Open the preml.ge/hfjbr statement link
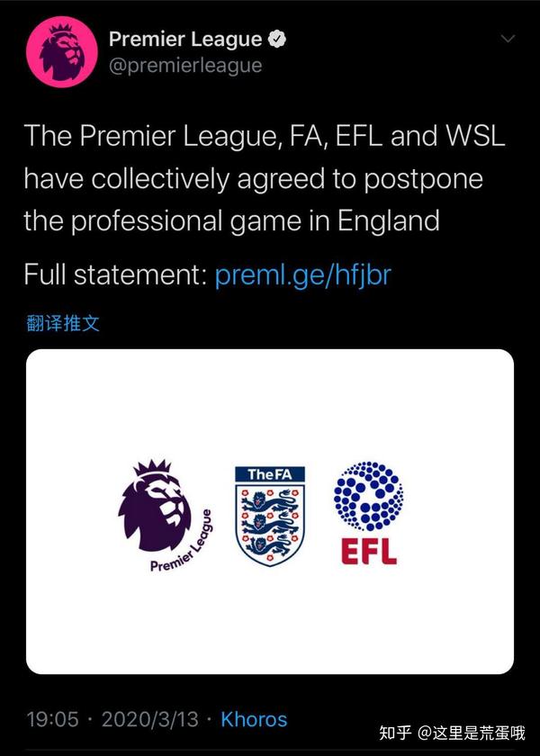 (x=302, y=274)
